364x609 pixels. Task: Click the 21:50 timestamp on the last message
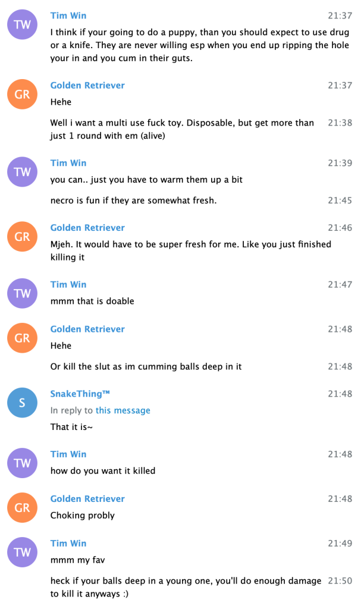point(340,580)
